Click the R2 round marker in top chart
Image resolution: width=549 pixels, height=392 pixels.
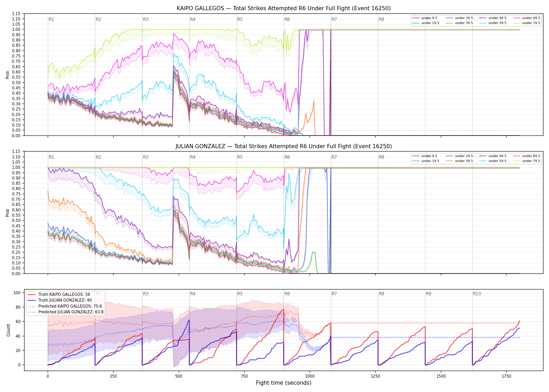click(98, 19)
